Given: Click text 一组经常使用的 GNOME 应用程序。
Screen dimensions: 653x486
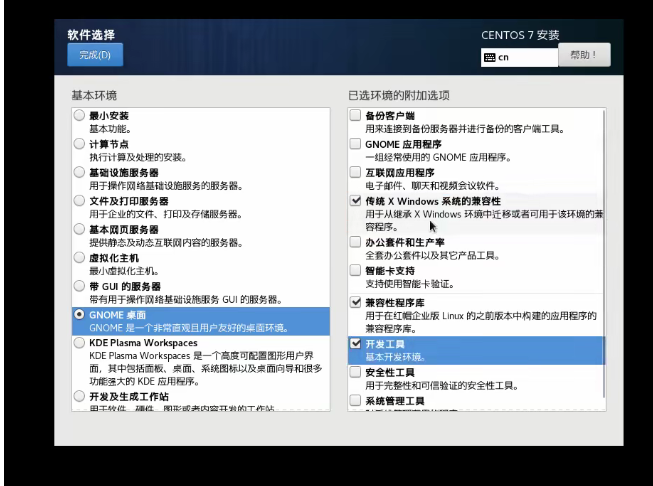Looking at the screenshot, I should tap(439, 157).
